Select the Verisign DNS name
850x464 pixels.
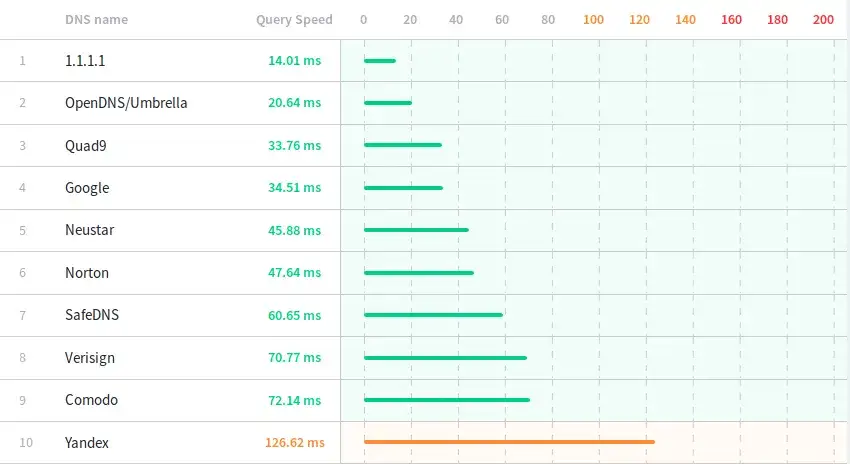[92, 358]
